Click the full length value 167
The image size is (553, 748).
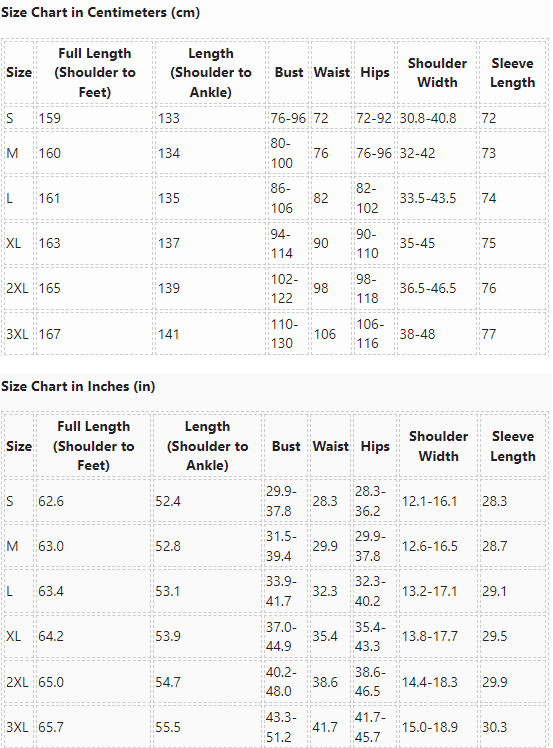tap(50, 334)
